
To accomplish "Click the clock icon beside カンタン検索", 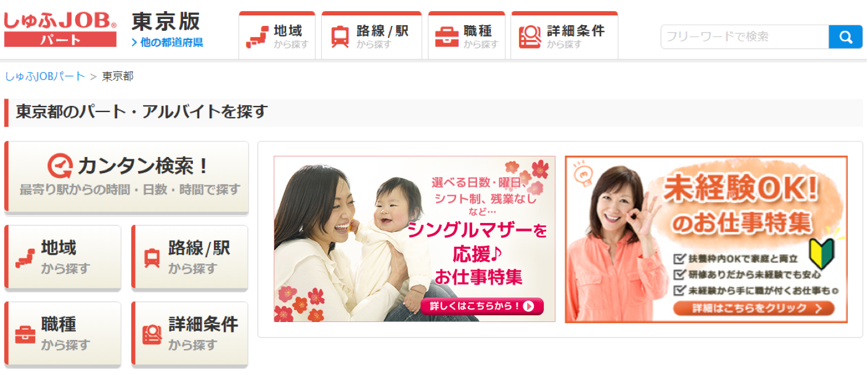I will (60, 166).
